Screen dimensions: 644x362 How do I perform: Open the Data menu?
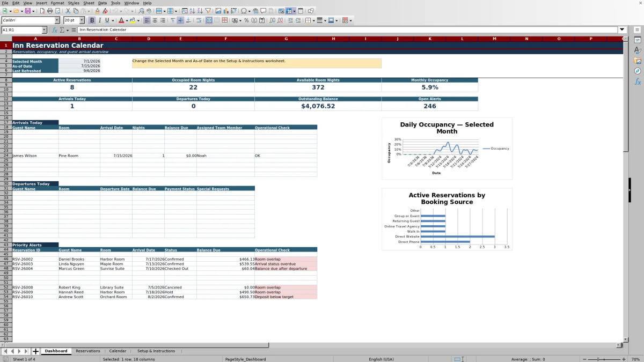point(102,3)
